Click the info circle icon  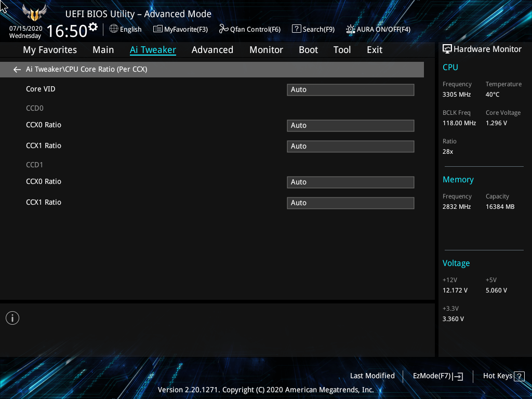[12, 318]
